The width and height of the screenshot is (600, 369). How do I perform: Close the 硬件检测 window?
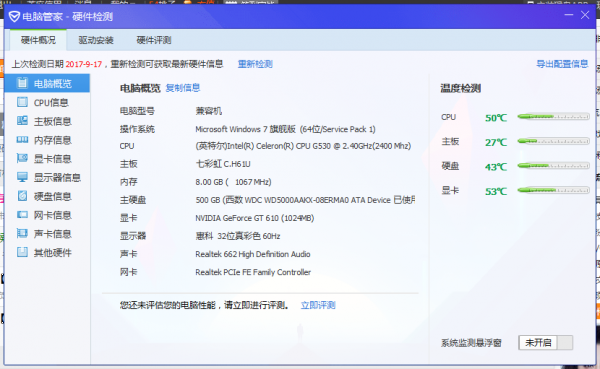pyautogui.click(x=585, y=15)
